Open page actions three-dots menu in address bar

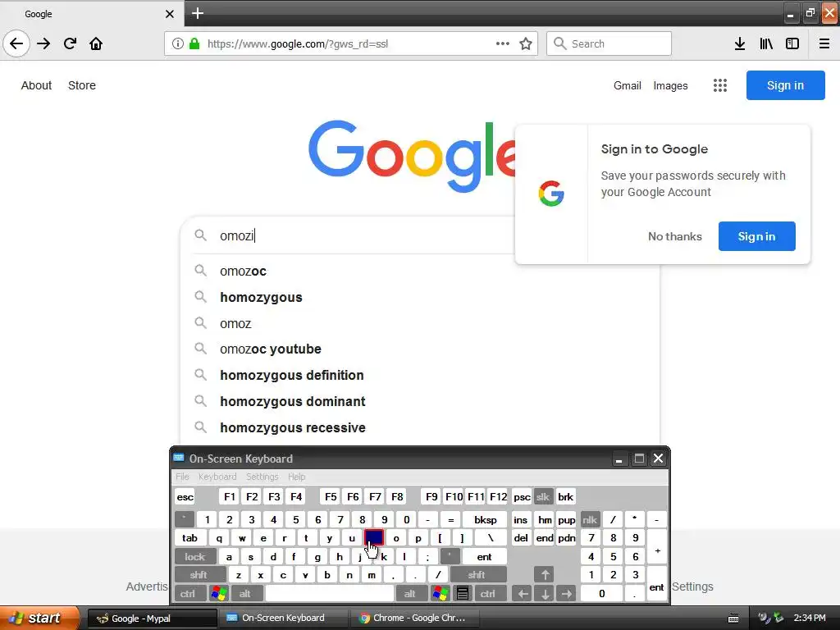[503, 43]
